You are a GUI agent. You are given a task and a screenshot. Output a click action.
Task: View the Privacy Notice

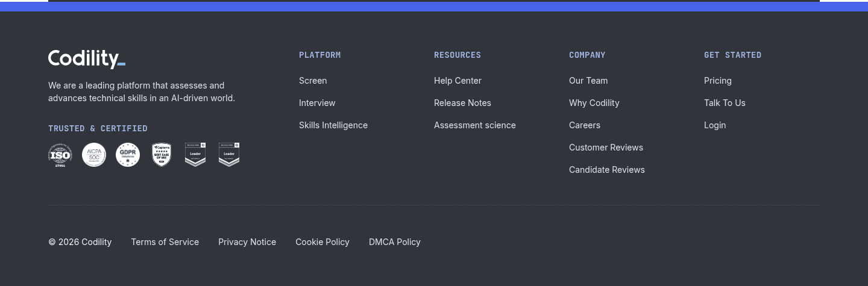point(247,242)
